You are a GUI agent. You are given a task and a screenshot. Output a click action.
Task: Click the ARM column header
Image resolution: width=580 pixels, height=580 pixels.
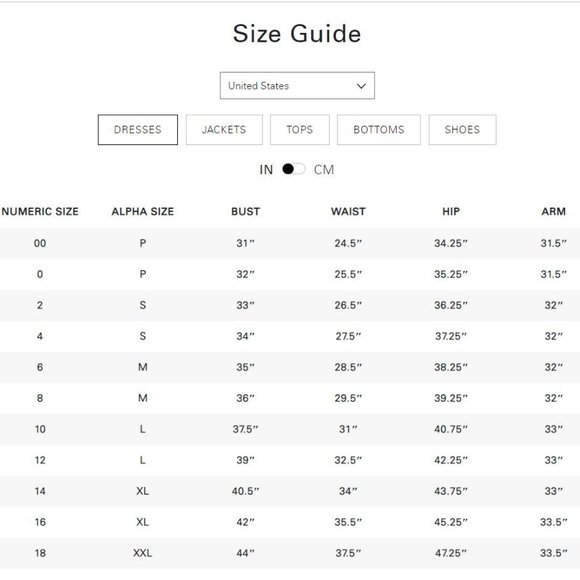pos(553,212)
